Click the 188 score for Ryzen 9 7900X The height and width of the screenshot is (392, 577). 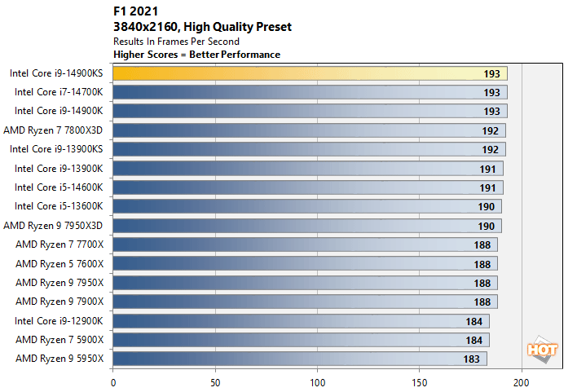coord(482,302)
